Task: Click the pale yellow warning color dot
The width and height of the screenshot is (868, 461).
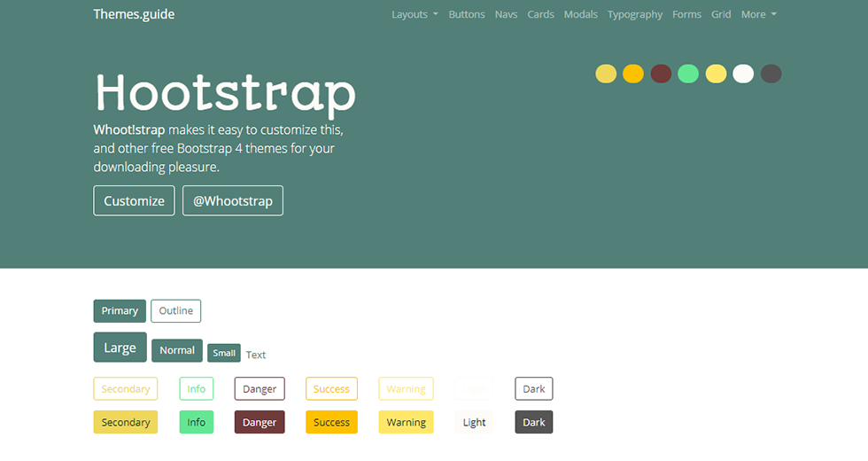Action: (x=716, y=74)
